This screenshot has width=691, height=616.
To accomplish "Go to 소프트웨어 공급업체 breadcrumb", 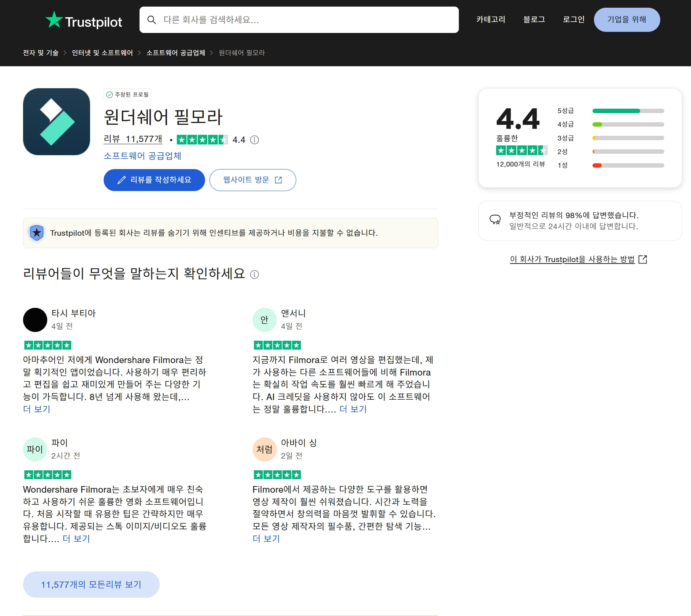I will (176, 53).
